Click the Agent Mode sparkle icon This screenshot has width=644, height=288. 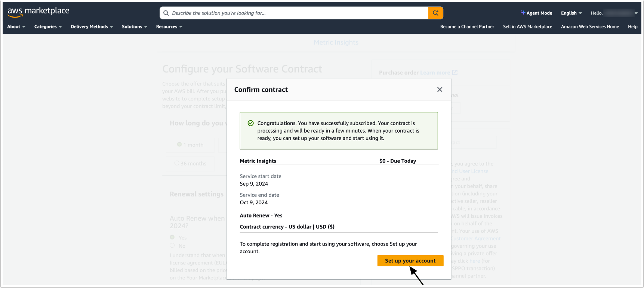coord(523,13)
